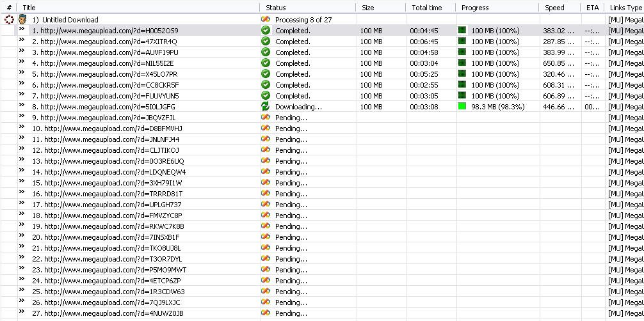Click the green check icon for H0052OS9 link
Screen dimensions: 644x321
pos(266,31)
